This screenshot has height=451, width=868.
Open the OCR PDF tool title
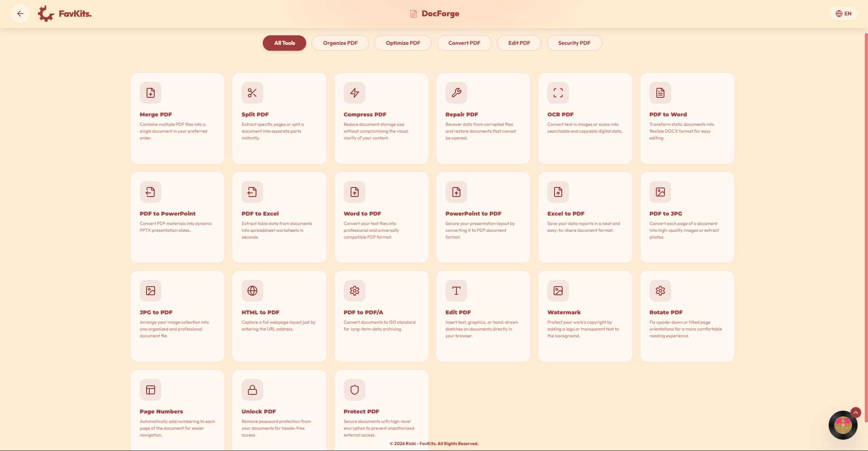(560, 115)
